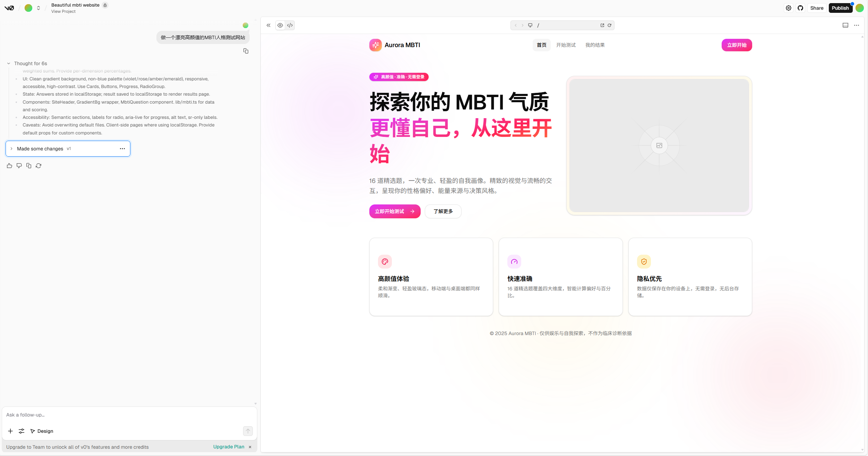The height and width of the screenshot is (456, 868).
Task: Click the thumbs up feedback icon
Action: [x=9, y=166]
